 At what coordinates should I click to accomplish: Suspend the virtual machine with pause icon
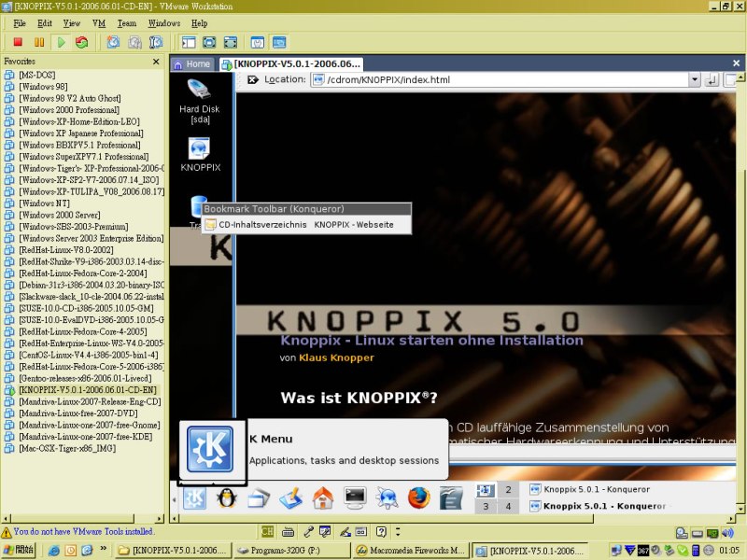click(x=39, y=42)
